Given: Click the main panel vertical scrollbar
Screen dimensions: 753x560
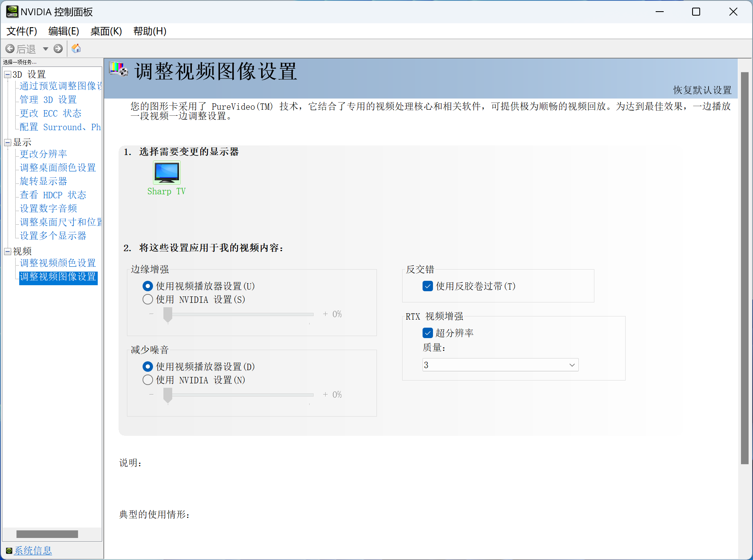Looking at the screenshot, I should pos(745,268).
